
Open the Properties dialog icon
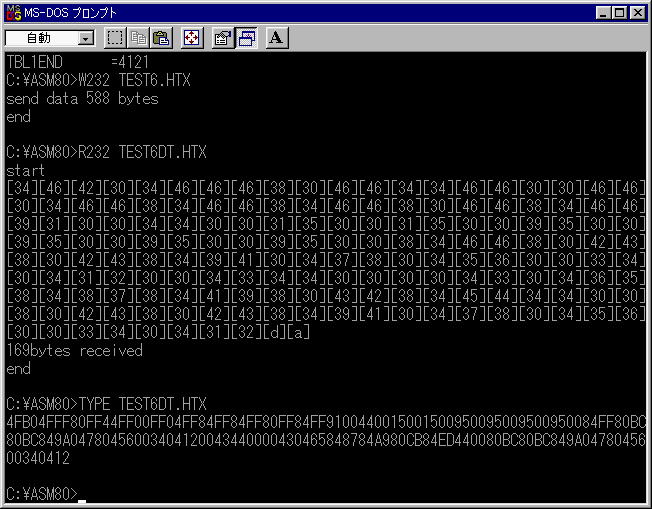click(x=224, y=38)
